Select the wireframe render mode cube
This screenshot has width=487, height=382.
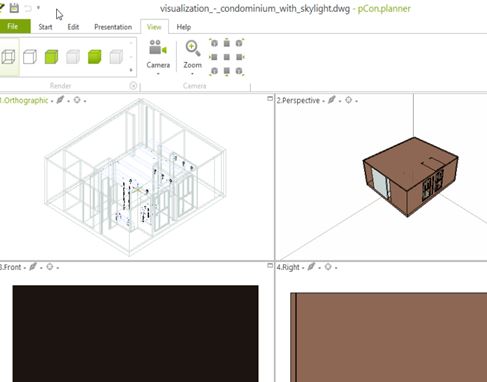tap(8, 57)
